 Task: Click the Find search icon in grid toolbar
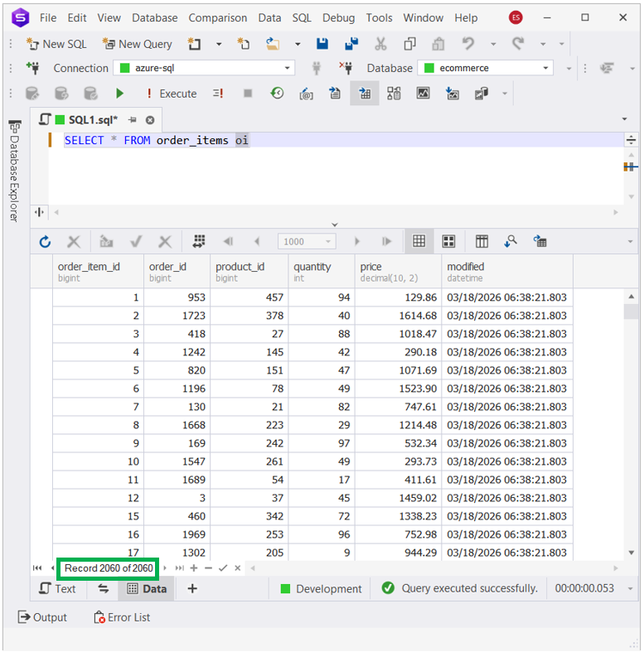511,242
